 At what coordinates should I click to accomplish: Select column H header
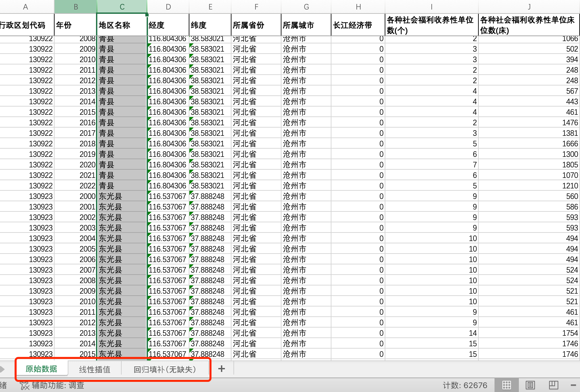pyautogui.click(x=358, y=7)
